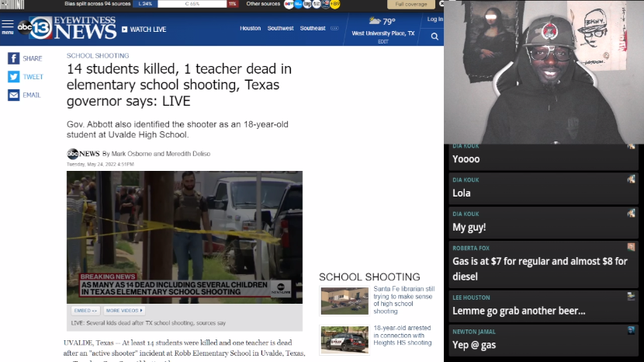Open Santa Fe librarian story thumbnail
Viewport: 644px width, 362px height.
point(345,300)
